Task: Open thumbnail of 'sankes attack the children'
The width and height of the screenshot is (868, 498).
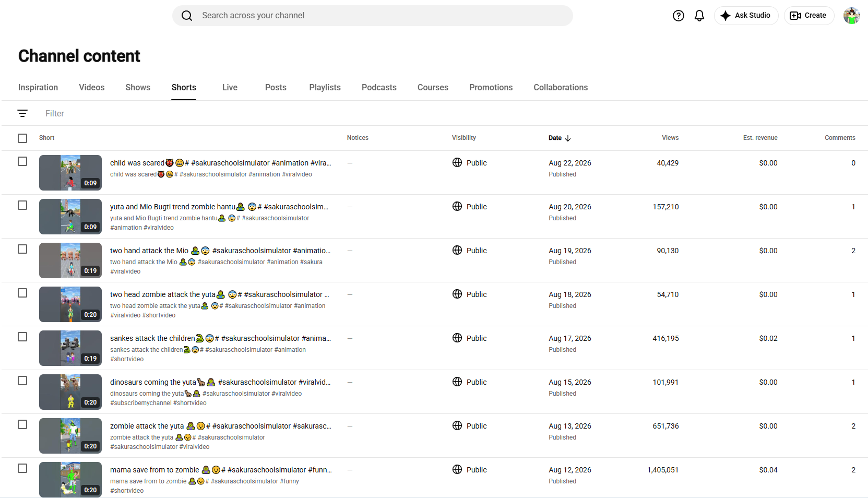Action: tap(70, 348)
